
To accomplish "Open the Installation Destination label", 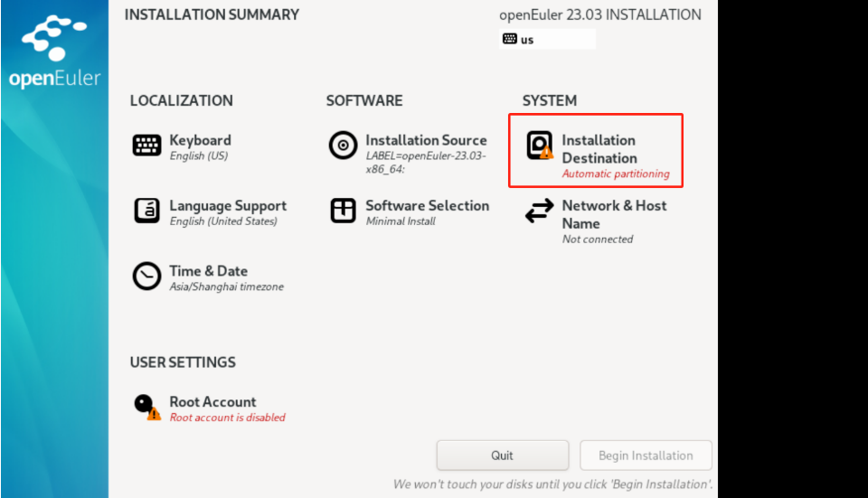I will (599, 149).
